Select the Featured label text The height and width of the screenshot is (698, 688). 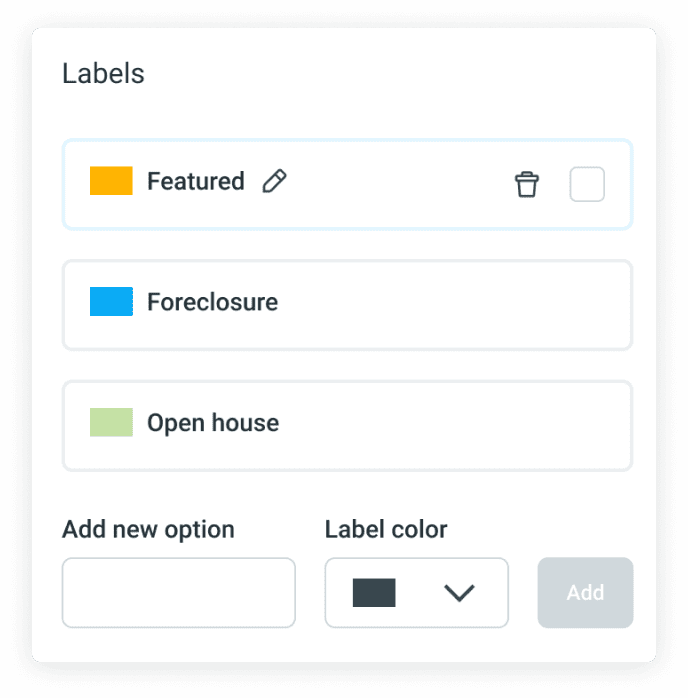click(195, 181)
